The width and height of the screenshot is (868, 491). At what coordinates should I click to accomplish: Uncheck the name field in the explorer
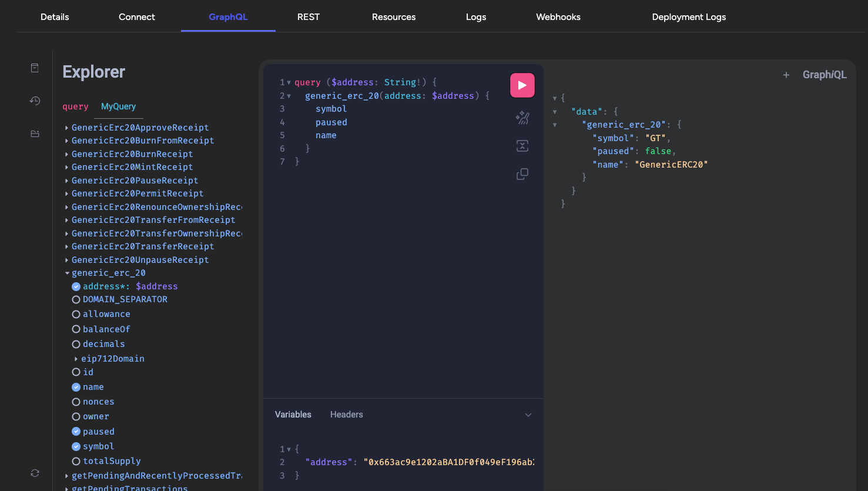(x=76, y=386)
